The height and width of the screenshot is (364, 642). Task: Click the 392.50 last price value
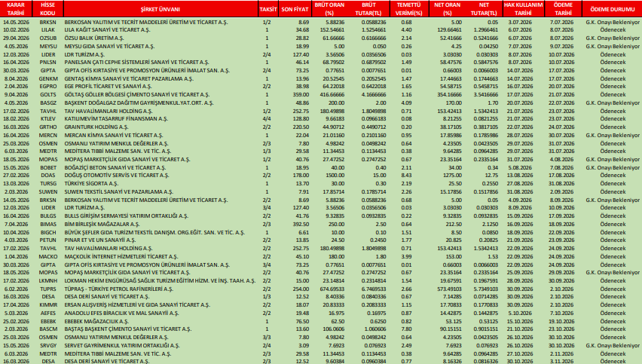click(301, 224)
